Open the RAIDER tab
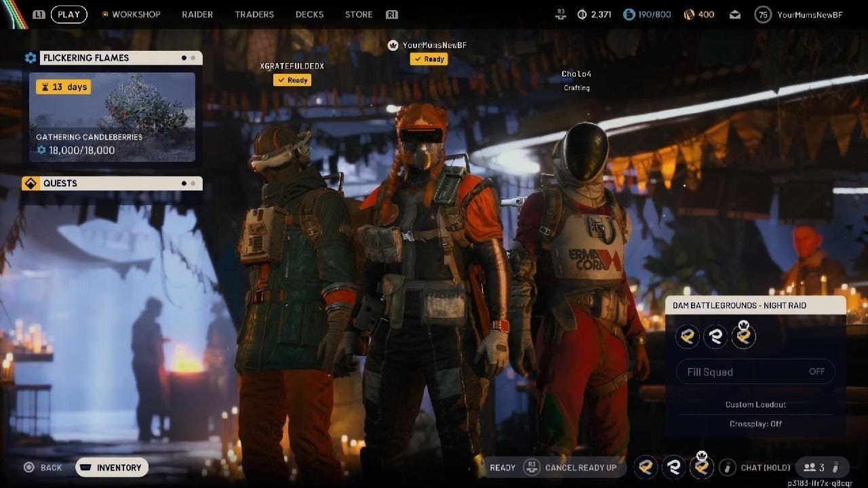The height and width of the screenshot is (488, 868). [x=197, y=14]
